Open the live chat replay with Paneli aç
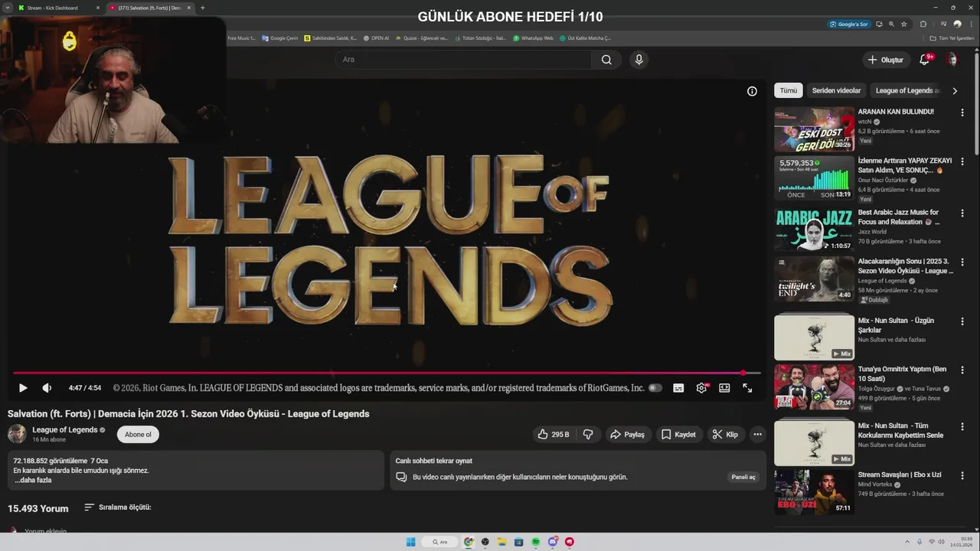980x551 pixels. [743, 477]
